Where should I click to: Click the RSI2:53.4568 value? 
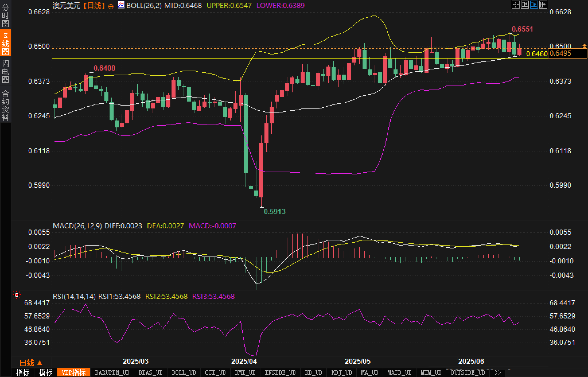coord(166,296)
